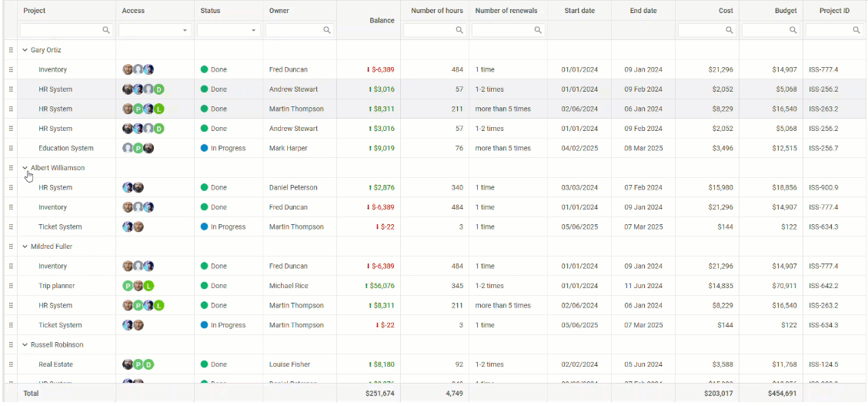Sort by the End date column header
Image resolution: width=868 pixels, height=406 pixels.
tap(643, 11)
